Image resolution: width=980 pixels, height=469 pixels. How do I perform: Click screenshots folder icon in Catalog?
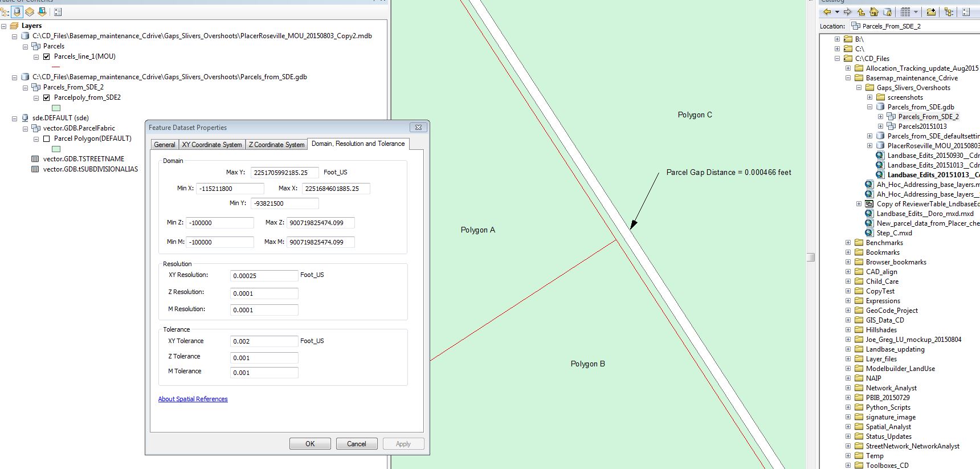coord(881,97)
